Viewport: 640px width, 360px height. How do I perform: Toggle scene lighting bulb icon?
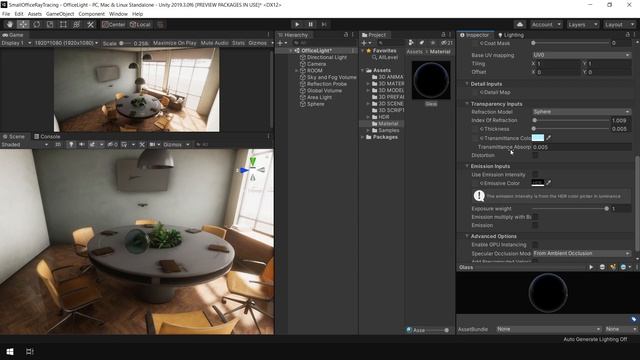(x=71, y=144)
